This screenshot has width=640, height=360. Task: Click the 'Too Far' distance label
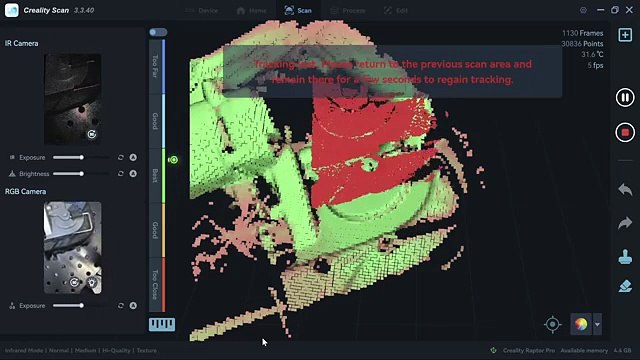click(x=155, y=66)
